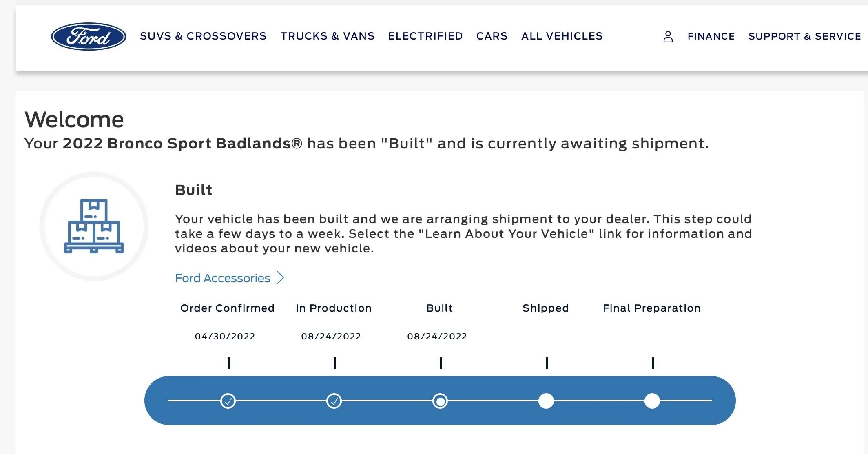The height and width of the screenshot is (454, 868).
Task: Click the Order Confirmed stage label
Action: [227, 308]
